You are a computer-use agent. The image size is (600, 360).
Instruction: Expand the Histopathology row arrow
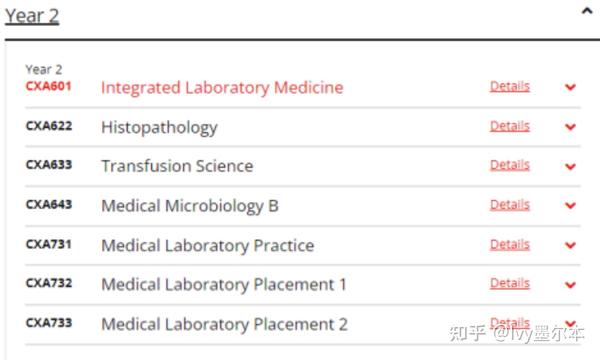[x=570, y=127]
